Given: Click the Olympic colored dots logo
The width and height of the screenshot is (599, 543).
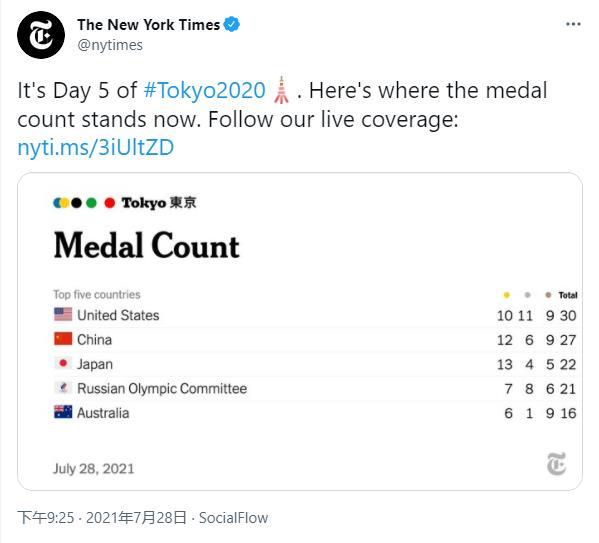Looking at the screenshot, I should click(84, 203).
